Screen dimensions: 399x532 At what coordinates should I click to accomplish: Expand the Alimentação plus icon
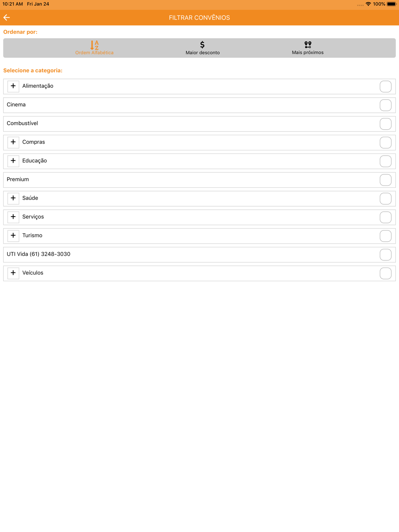(13, 86)
